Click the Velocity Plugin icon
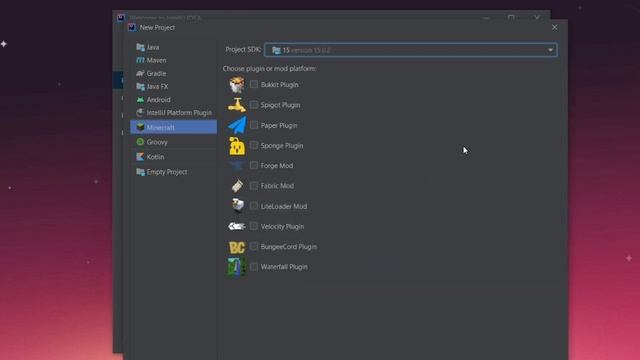The image size is (640, 360). pos(237,226)
